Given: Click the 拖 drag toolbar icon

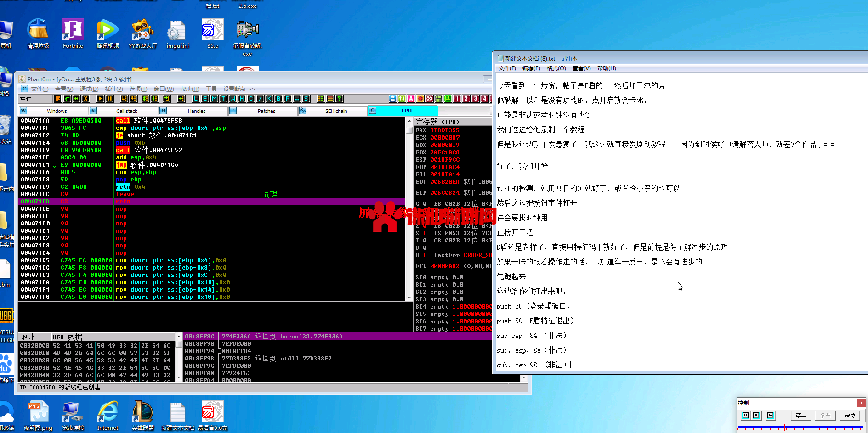Looking at the screenshot, I should (x=58, y=99).
